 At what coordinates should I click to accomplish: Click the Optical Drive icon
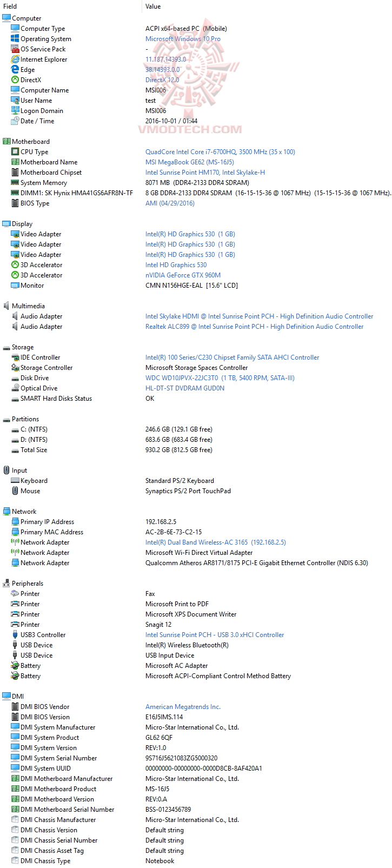pyautogui.click(x=15, y=388)
